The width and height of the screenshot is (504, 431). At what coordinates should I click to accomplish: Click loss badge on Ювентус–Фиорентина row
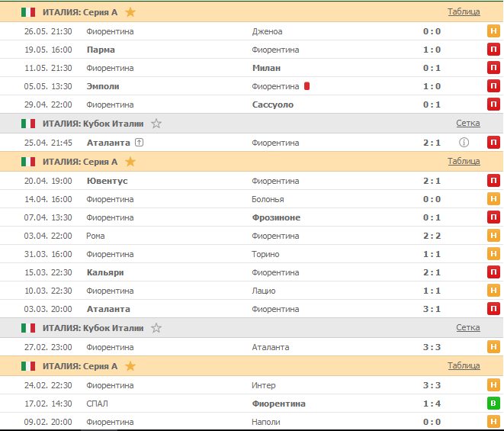(x=493, y=181)
